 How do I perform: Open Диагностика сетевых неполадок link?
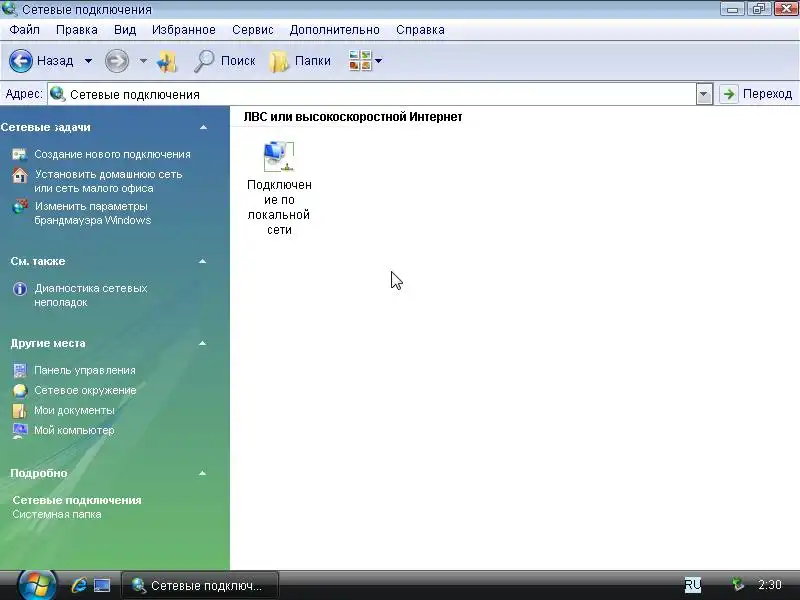pyautogui.click(x=91, y=295)
